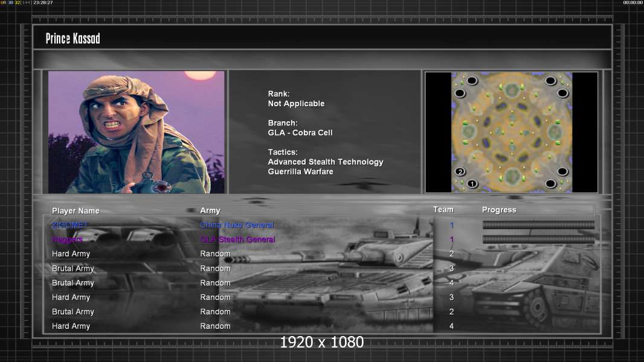Click Random army of team 2 Brutal Army
Viewport: 644px width, 362px height.
coord(215,311)
